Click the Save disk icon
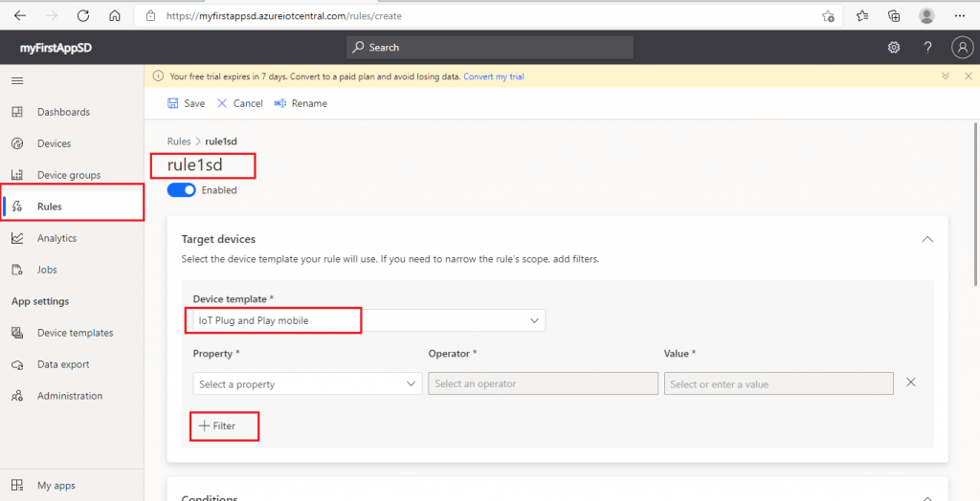This screenshot has height=501, width=980. (173, 103)
